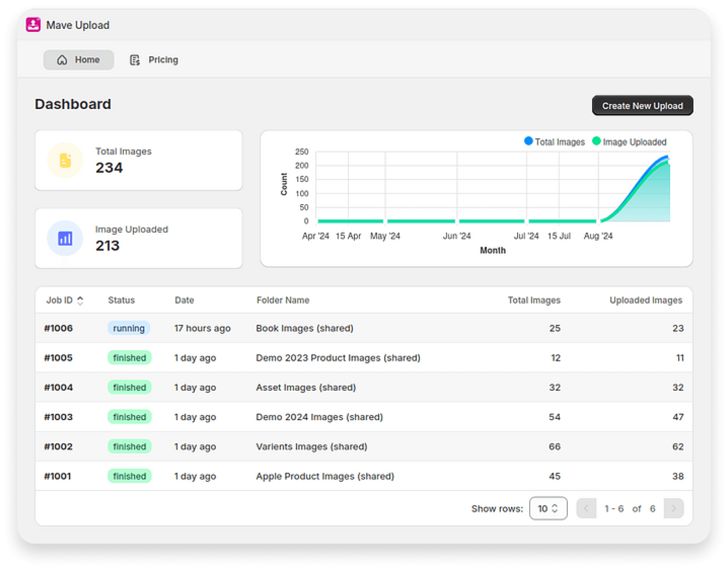Click the Dashboard heading
This screenshot has height=570, width=728.
(x=73, y=104)
